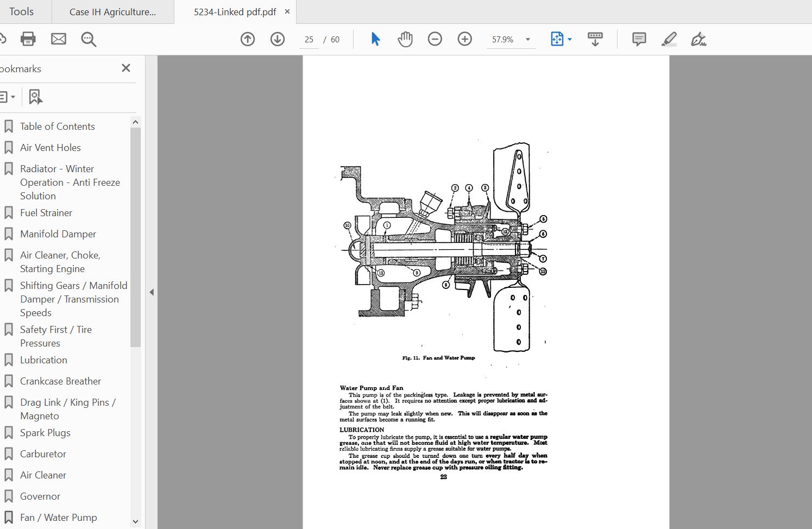Image resolution: width=812 pixels, height=529 pixels.
Task: Open bookmark options menu
Action: click(7, 97)
